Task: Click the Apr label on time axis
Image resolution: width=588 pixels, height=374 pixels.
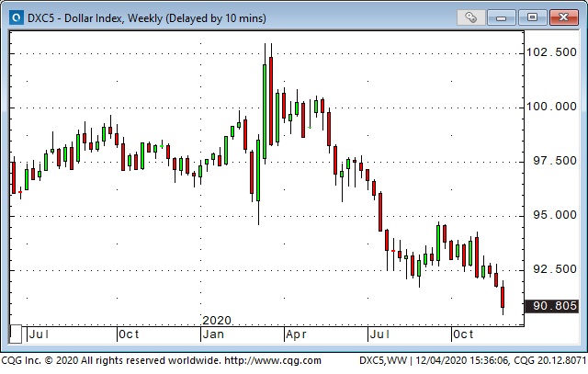Action: [296, 334]
